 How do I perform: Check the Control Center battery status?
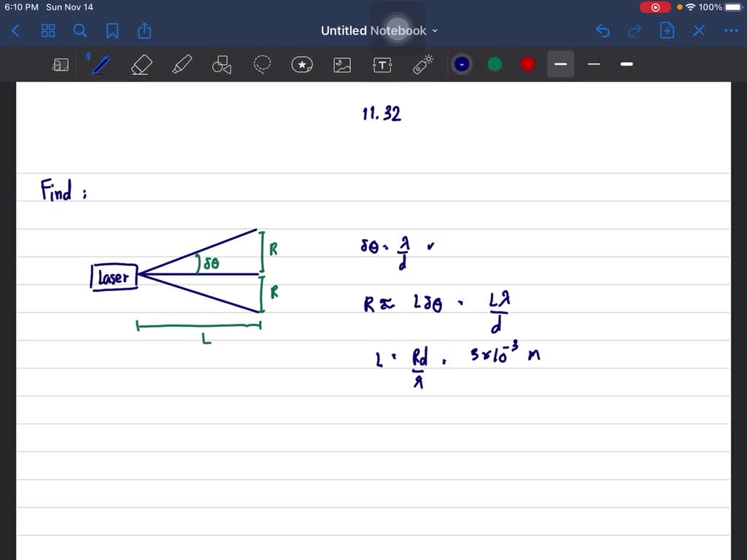point(734,7)
